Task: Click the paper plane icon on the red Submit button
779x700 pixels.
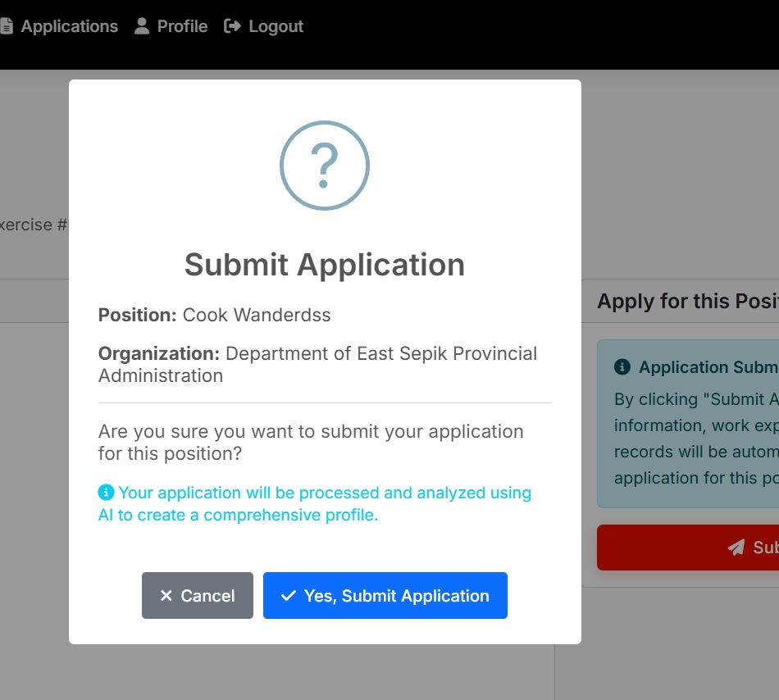Action: (x=736, y=548)
